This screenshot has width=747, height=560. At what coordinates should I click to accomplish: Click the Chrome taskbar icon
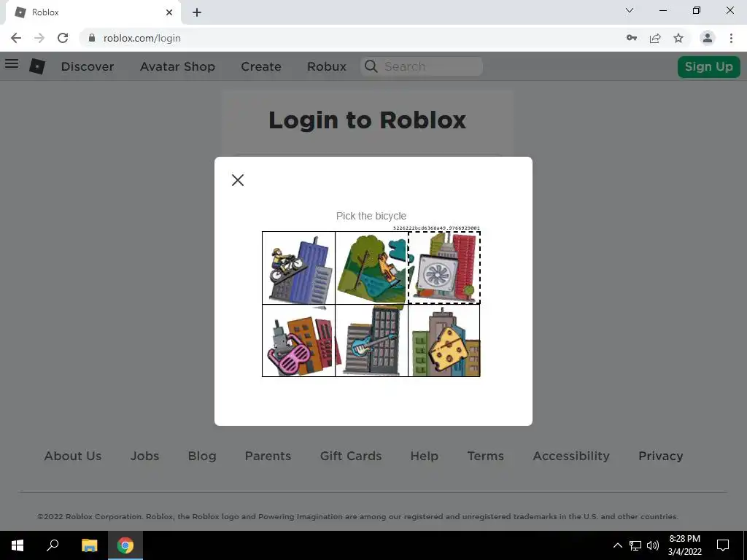point(125,545)
